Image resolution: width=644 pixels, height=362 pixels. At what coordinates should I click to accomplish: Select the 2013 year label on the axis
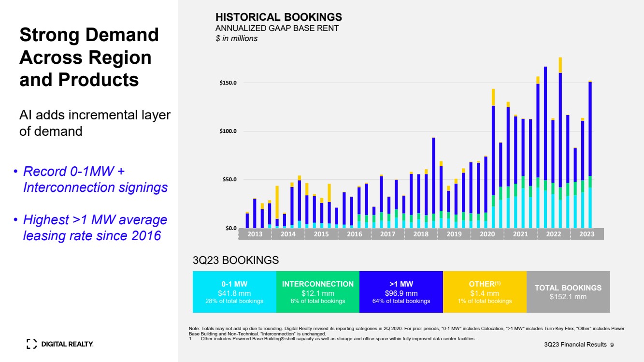(x=255, y=234)
